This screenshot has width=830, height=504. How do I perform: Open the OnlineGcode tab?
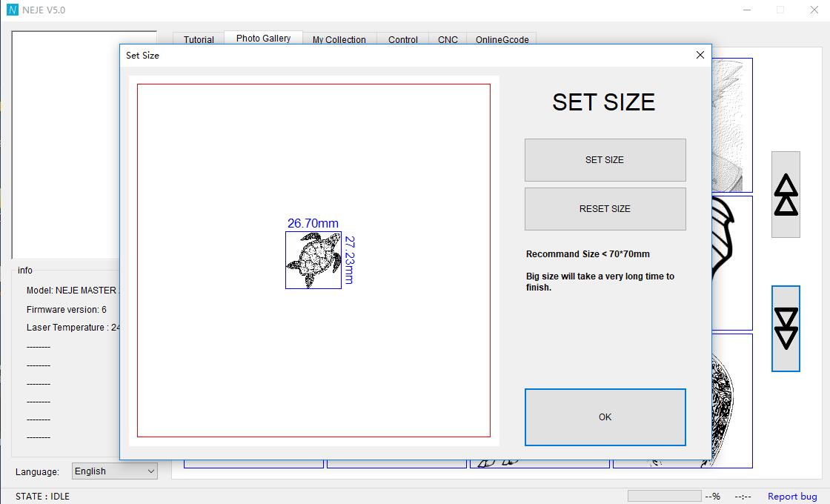click(x=502, y=39)
